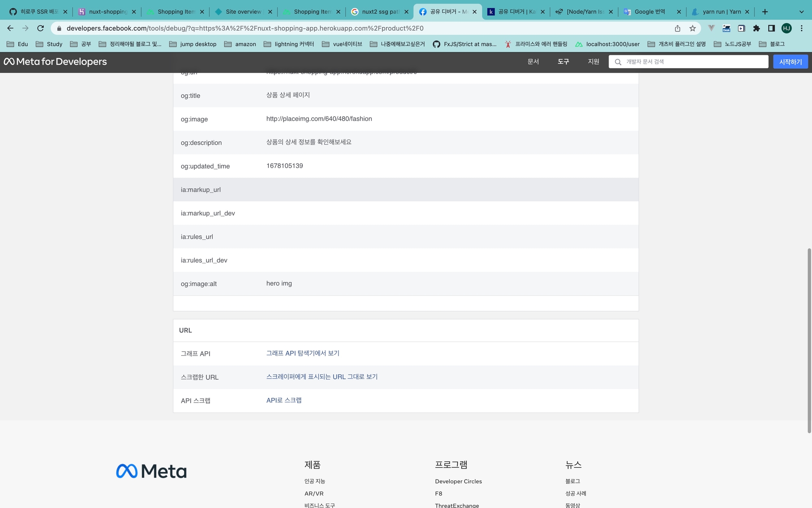The height and width of the screenshot is (508, 812).
Task: Click the page vertical scrollbar
Action: [x=809, y=341]
